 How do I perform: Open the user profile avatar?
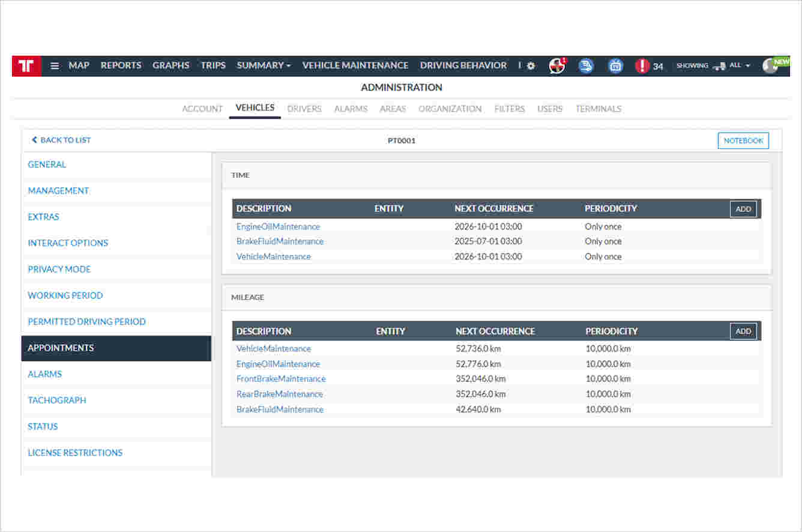pos(770,66)
